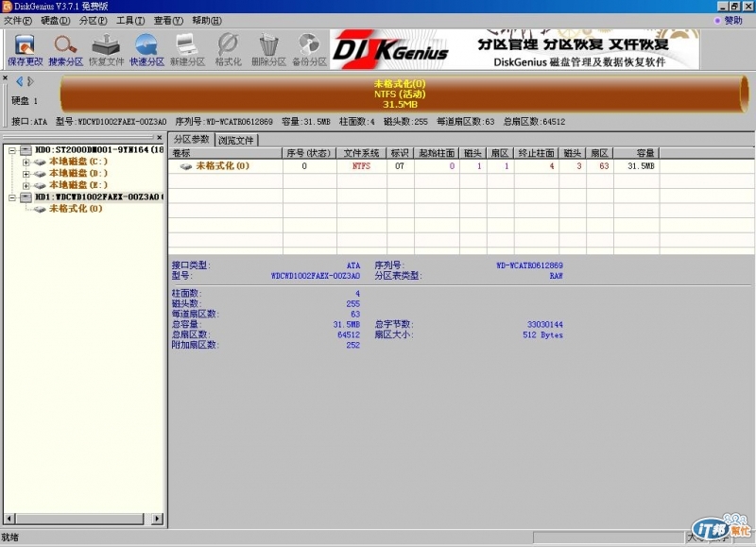Click the 标识 column header
Screen dimensions: 756x547
pyautogui.click(x=400, y=153)
